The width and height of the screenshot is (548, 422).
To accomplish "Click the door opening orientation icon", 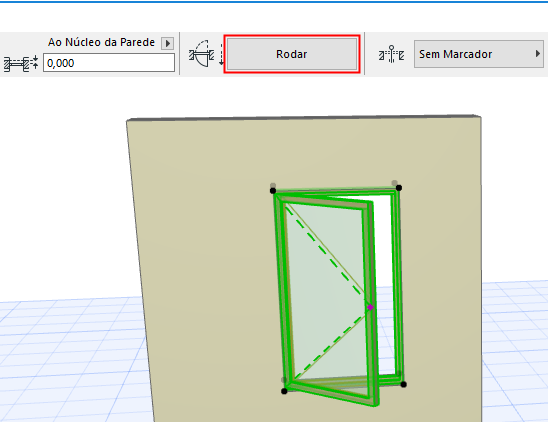I will 206,53.
